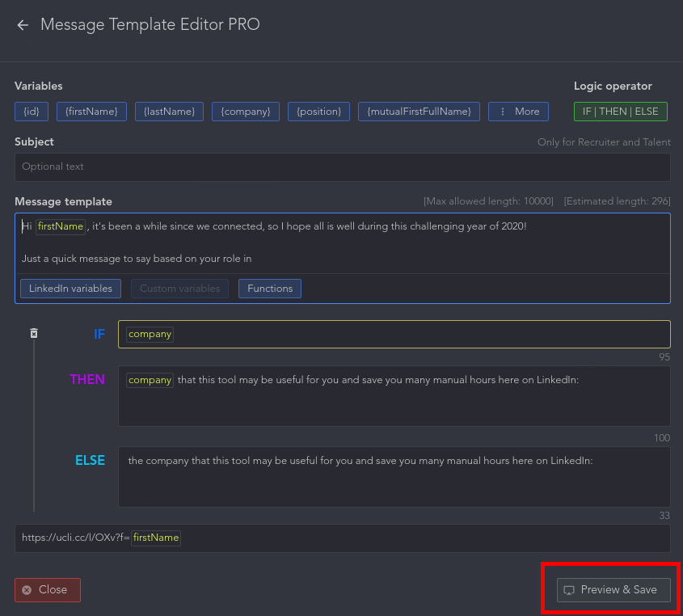Insert the {position} variable
This screenshot has height=616, width=683.
(x=318, y=111)
